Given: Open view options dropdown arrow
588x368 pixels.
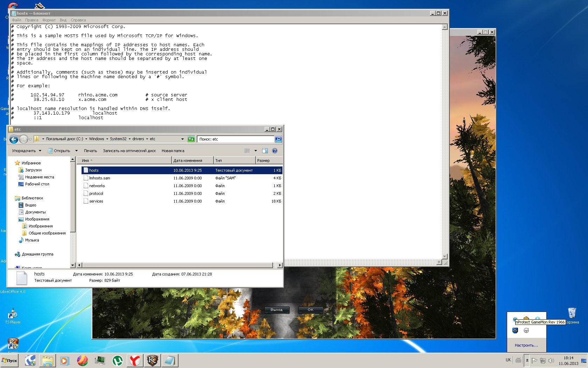Looking at the screenshot, I should pos(255,151).
